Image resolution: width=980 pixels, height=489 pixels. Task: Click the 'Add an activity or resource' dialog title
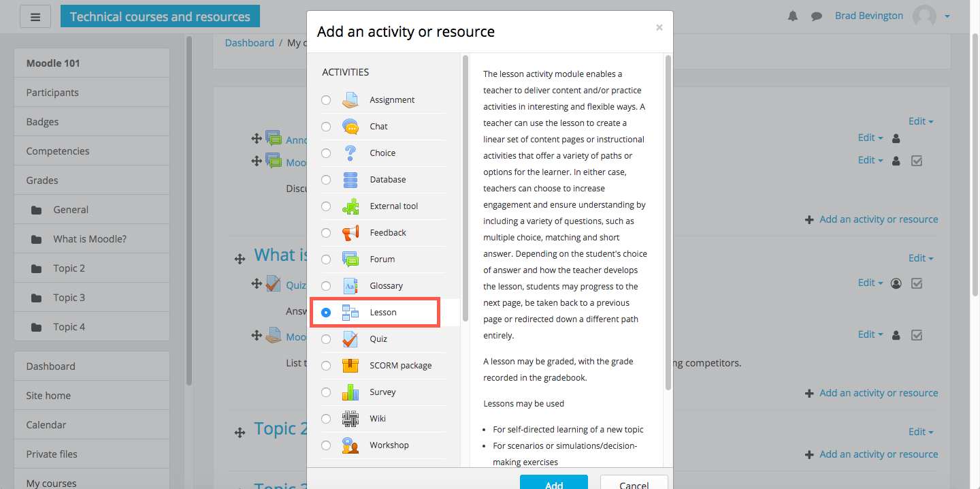[406, 31]
